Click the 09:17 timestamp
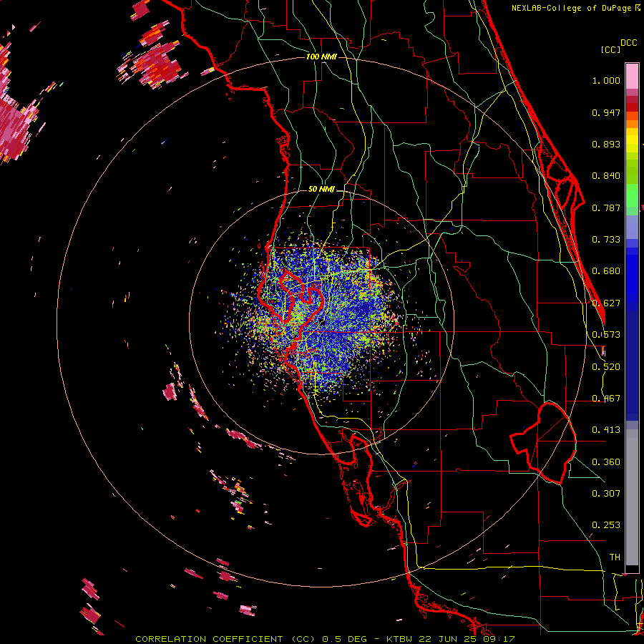644x644 pixels. click(x=499, y=639)
